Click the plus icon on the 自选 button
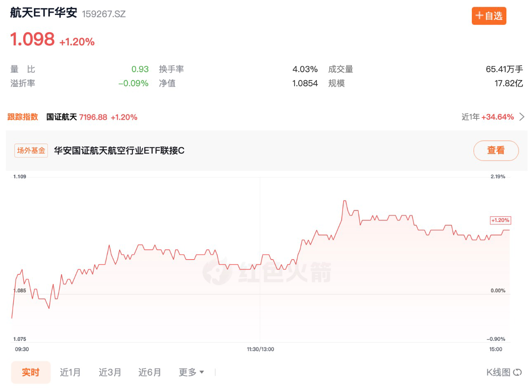Image resolution: width=532 pixels, height=392 pixels. click(479, 16)
